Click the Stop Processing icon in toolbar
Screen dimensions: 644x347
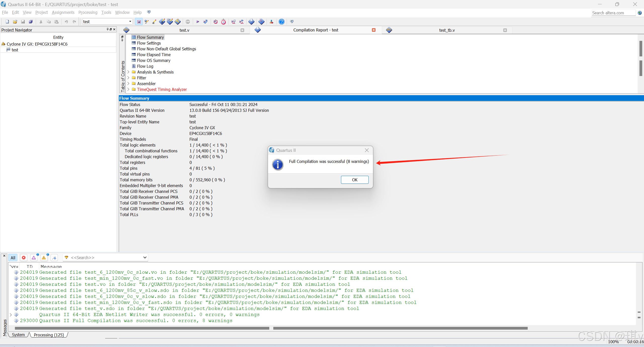(188, 22)
